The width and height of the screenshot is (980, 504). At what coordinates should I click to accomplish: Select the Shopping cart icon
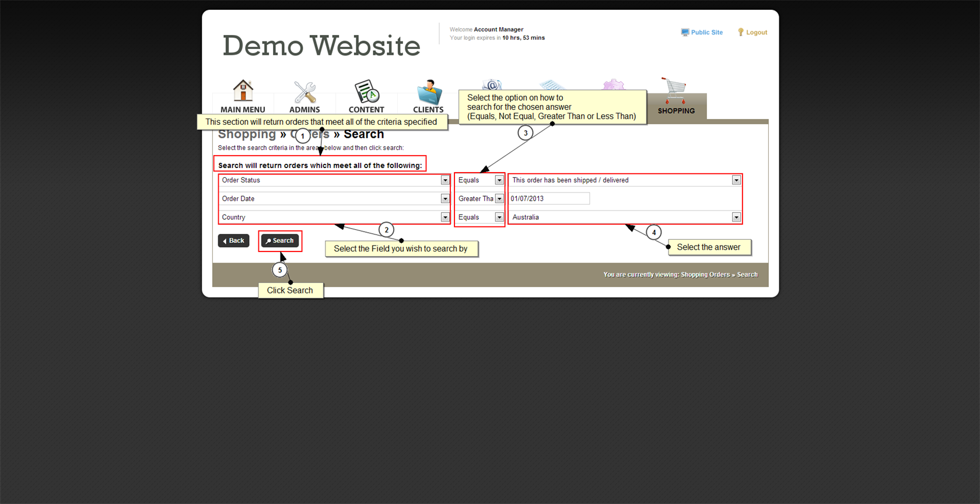(675, 90)
